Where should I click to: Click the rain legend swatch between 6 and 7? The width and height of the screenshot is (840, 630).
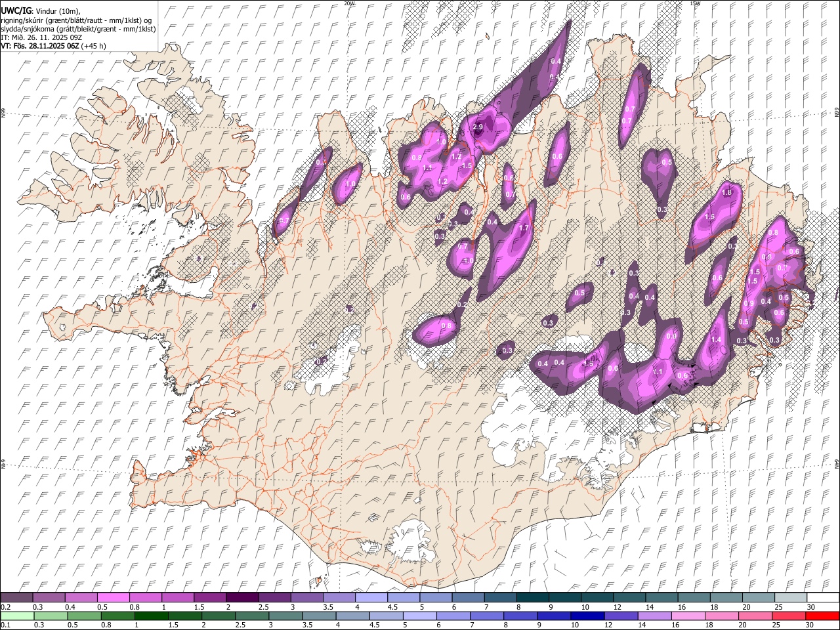point(453,616)
